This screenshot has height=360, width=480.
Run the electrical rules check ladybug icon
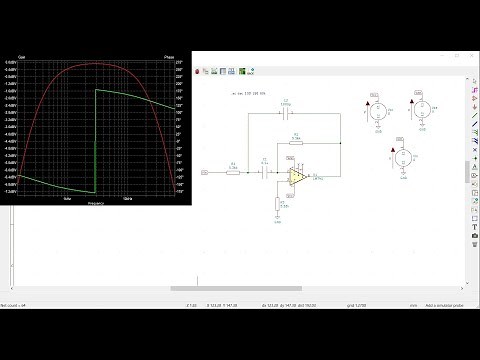(197, 71)
